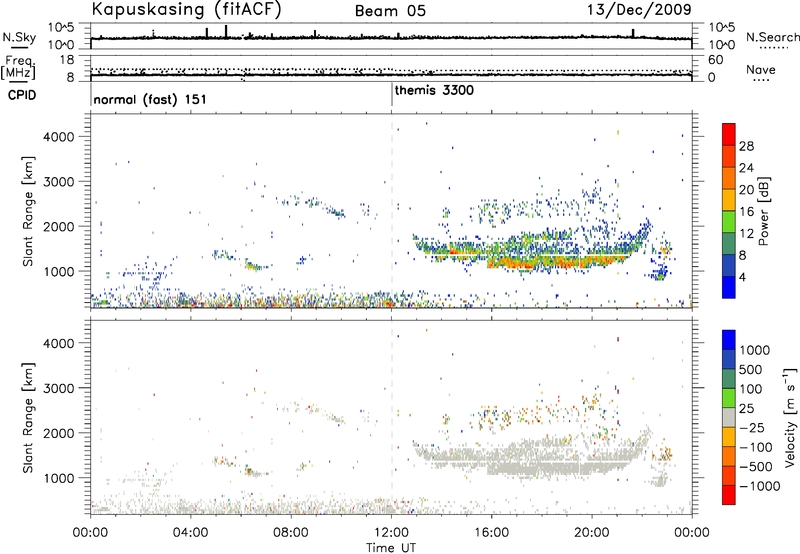
Task: Click the 'Power [dB]' color bar title
Action: coord(763,211)
